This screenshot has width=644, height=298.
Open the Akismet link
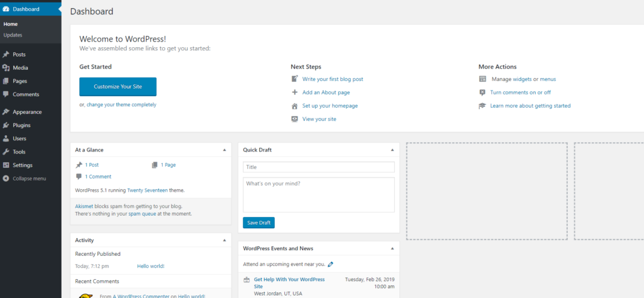point(84,206)
